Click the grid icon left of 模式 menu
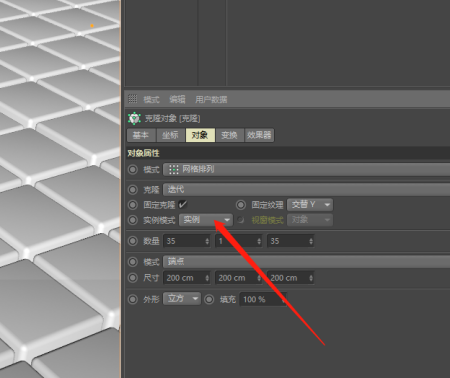Image resolution: width=450 pixels, height=378 pixels. [133, 99]
